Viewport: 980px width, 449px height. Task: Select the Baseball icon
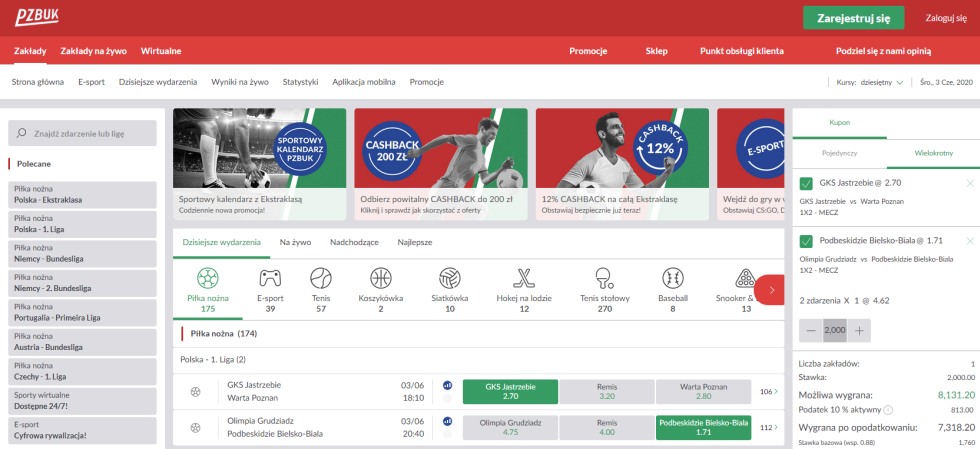coord(672,278)
